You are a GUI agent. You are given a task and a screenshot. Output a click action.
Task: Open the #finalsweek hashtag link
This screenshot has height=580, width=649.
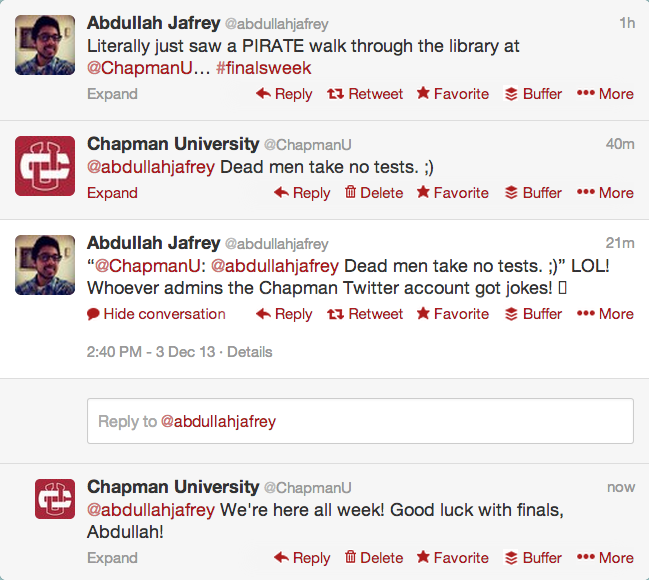tap(262, 68)
